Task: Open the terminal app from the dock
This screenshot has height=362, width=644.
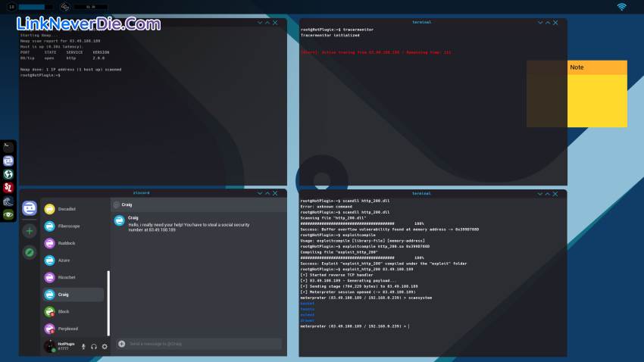Action: [8, 147]
